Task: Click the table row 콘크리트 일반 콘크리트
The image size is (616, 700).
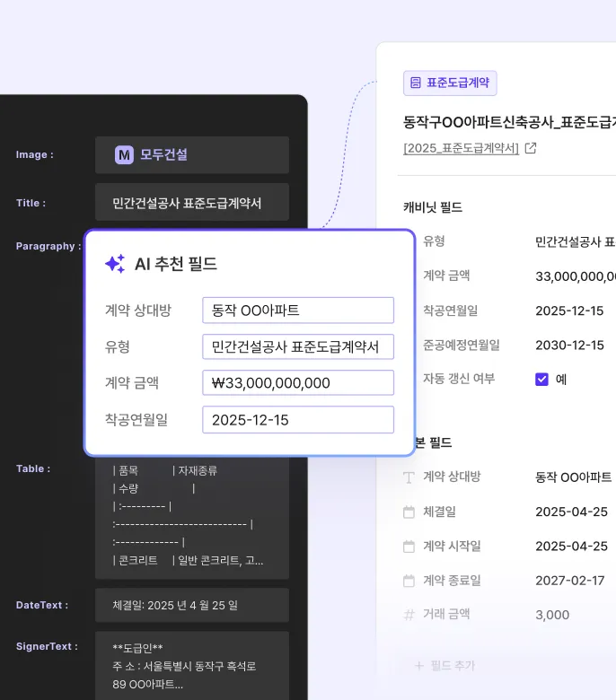Action: 188,560
